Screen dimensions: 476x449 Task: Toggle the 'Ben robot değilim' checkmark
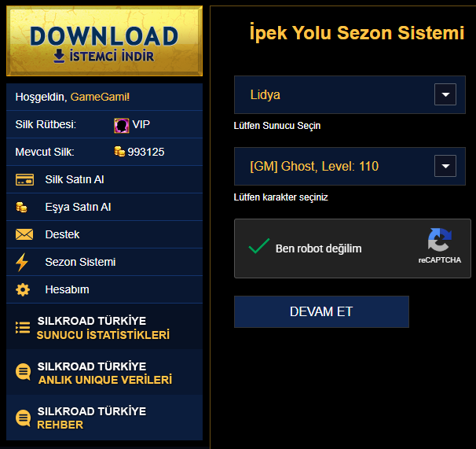[x=259, y=246]
